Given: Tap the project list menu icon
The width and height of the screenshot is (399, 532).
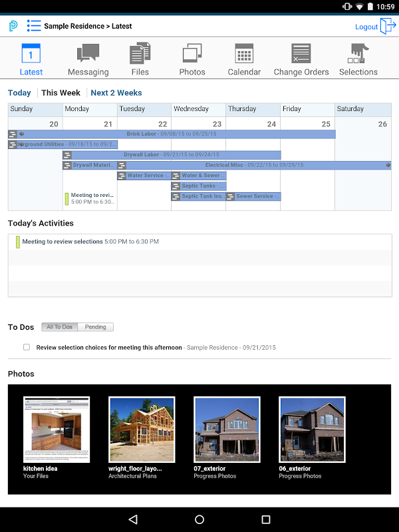Looking at the screenshot, I should (x=34, y=26).
